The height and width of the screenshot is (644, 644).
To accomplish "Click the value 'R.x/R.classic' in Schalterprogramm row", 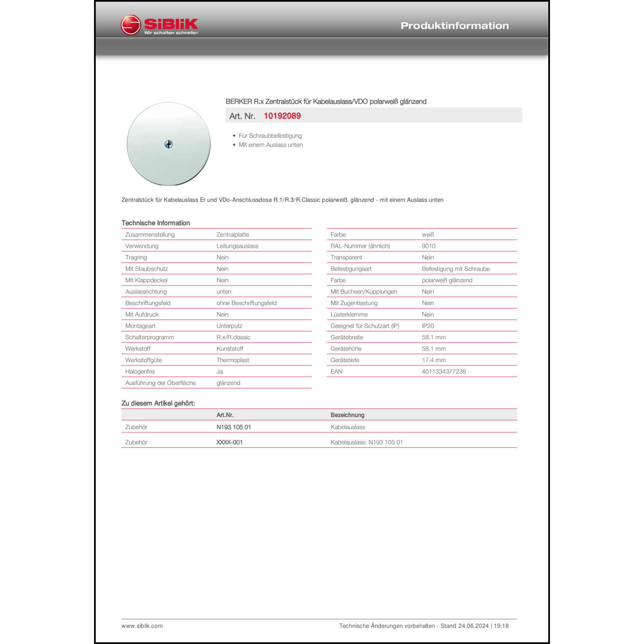I will [234, 337].
